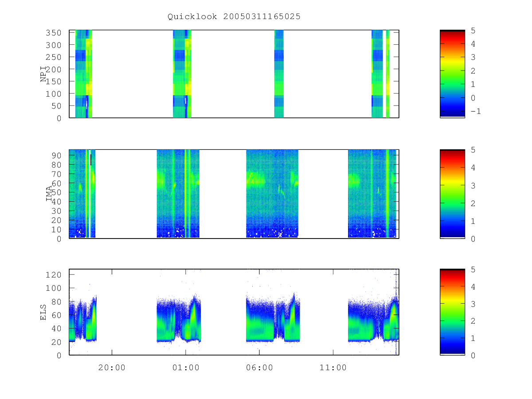
Task: Click the IMA axis label
Action: 49,194
